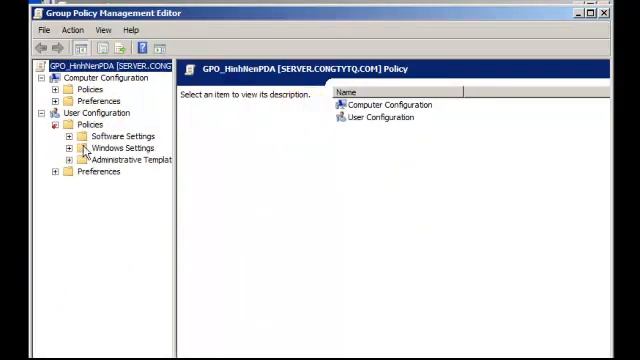
Task: Expand Policies under Computer Configuration
Action: [x=55, y=89]
